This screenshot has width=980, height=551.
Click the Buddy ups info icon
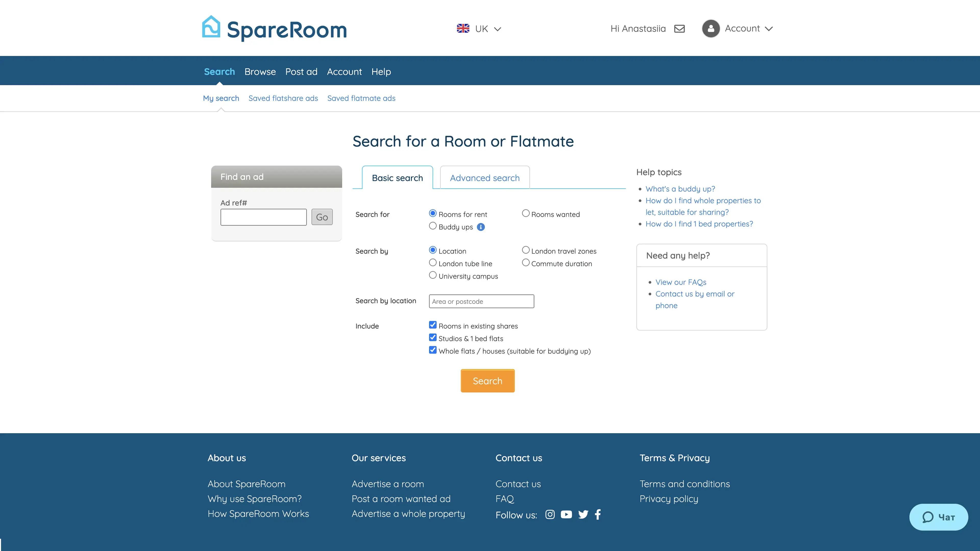[481, 227]
